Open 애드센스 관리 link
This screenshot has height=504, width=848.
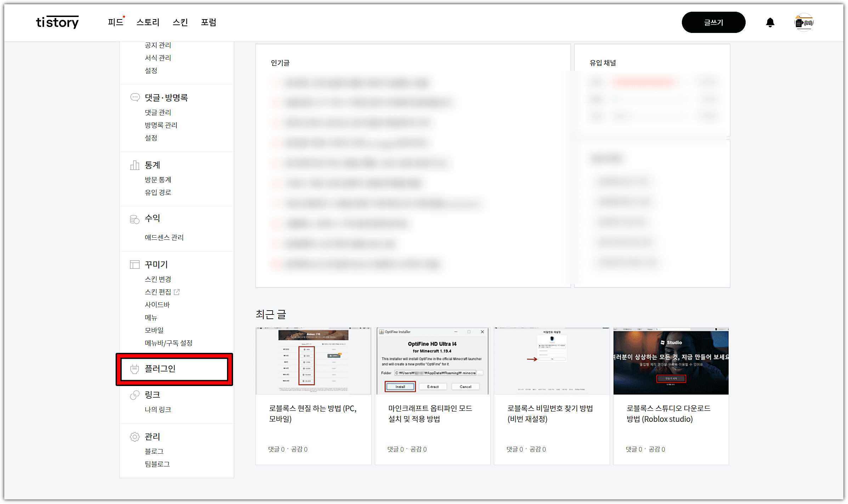pyautogui.click(x=164, y=237)
